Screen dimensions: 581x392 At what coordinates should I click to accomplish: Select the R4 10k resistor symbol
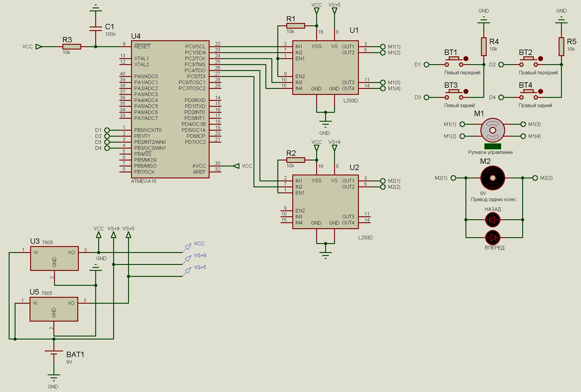(x=484, y=47)
